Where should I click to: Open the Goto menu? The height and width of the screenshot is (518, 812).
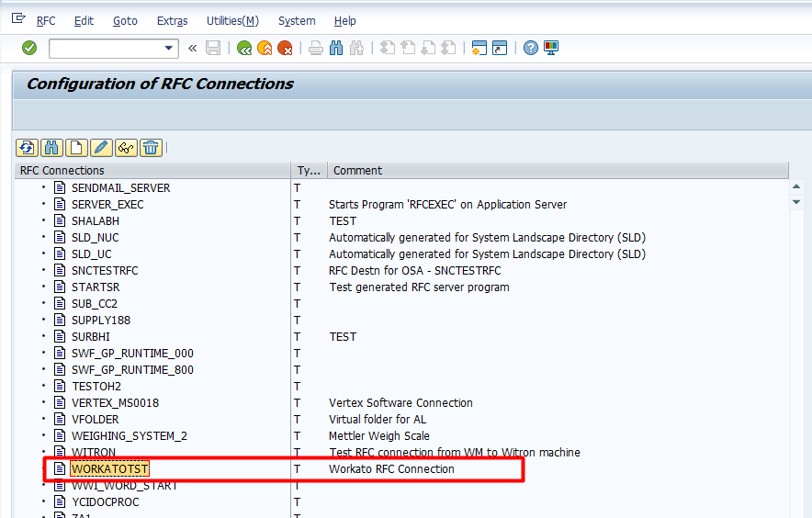point(125,20)
